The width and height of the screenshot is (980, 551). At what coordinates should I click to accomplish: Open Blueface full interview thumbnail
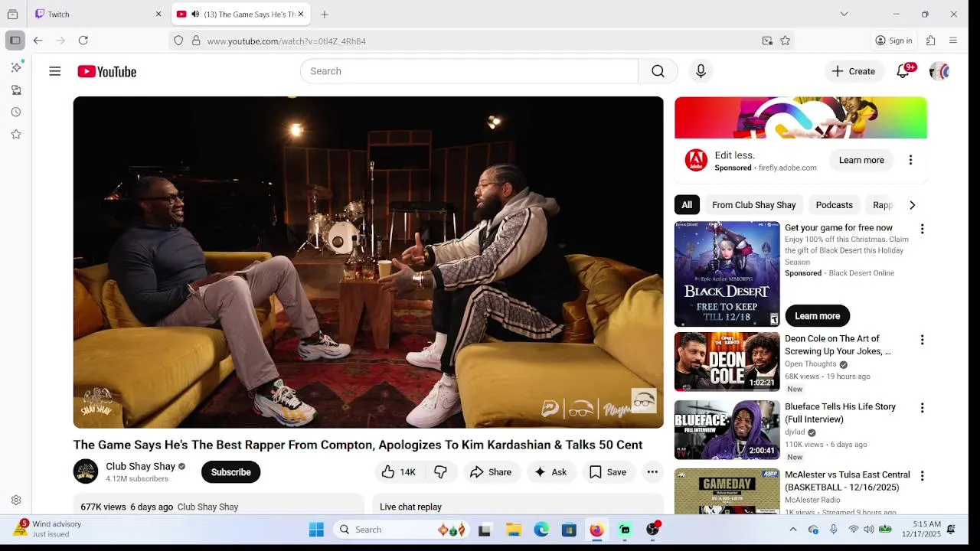[727, 429]
